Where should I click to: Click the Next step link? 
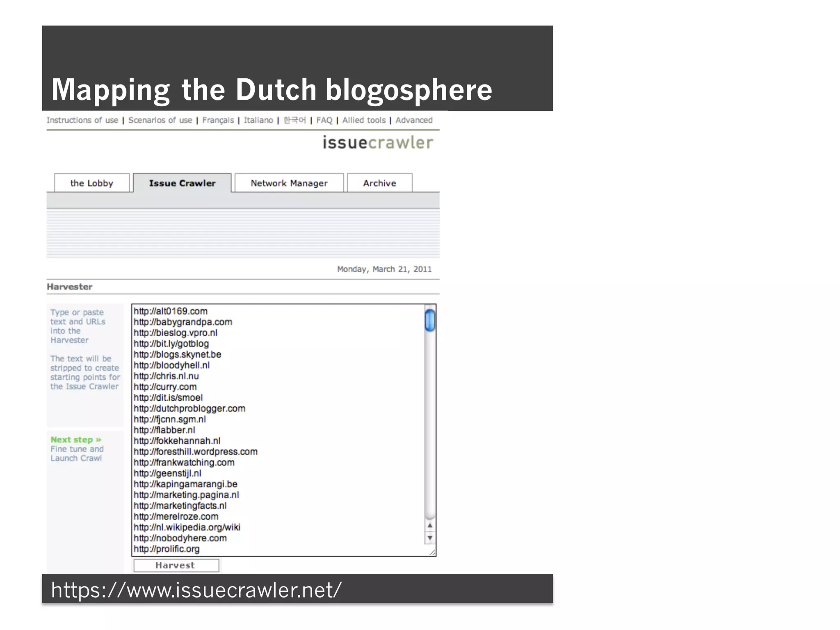pyautogui.click(x=76, y=440)
